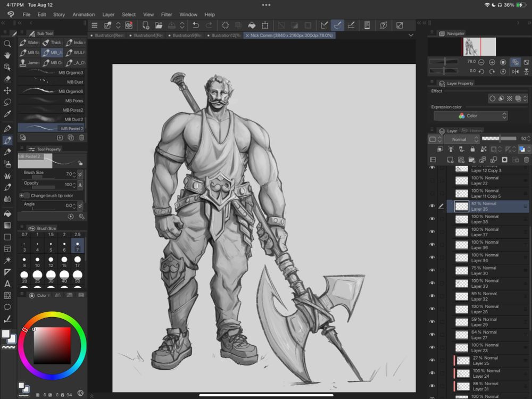Click the Zoom in icon in Navigator
532x399 pixels.
tap(492, 62)
